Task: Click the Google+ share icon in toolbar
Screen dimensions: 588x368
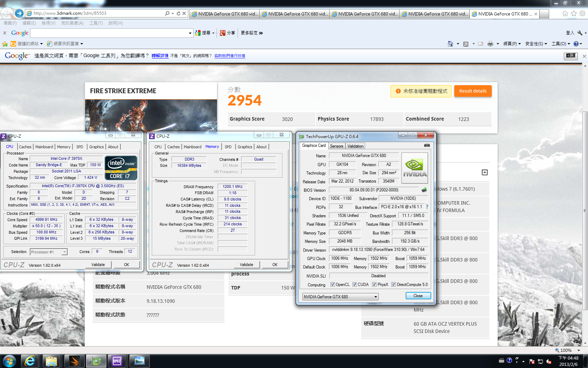Action: [x=223, y=33]
